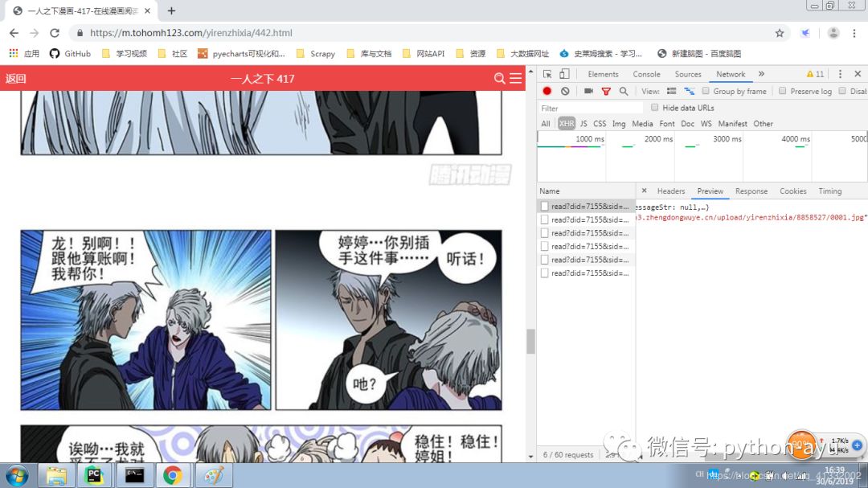Select the Doc request type filter
This screenshot has width=868, height=488.
point(687,124)
